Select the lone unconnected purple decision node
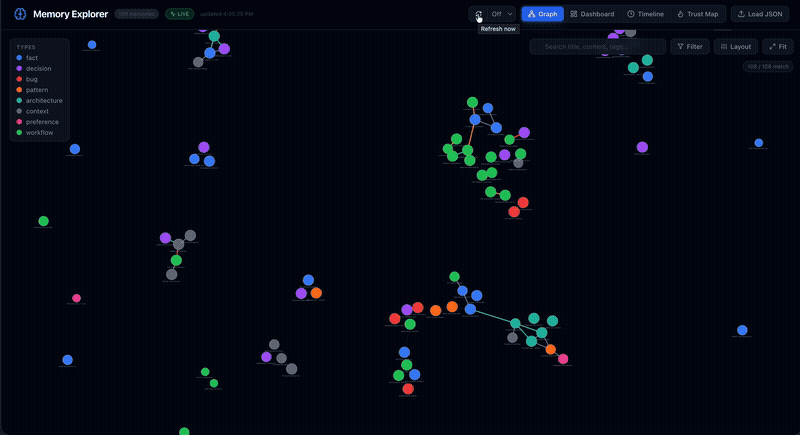The width and height of the screenshot is (800, 435). coord(642,147)
